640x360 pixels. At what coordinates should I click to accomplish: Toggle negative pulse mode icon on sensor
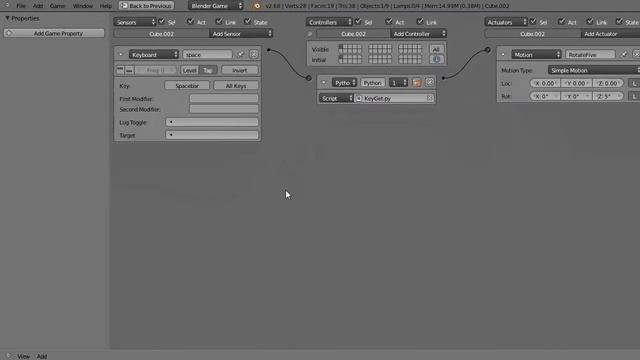tap(129, 70)
